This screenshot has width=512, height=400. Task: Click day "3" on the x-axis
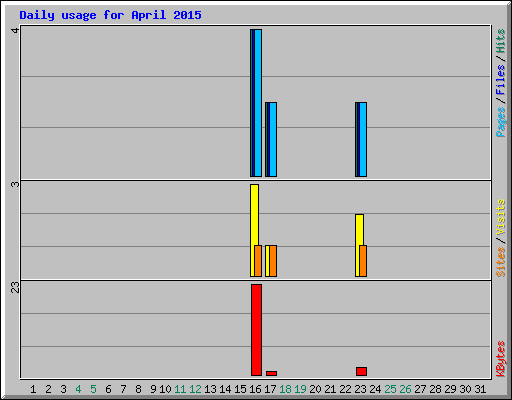pyautogui.click(x=63, y=389)
